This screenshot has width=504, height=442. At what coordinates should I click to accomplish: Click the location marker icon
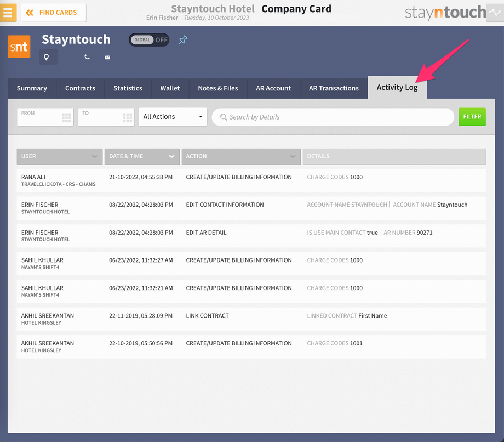(x=47, y=57)
